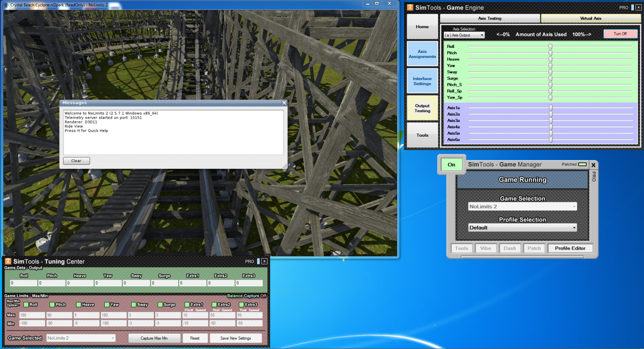
Task: Click the Patched status indicator
Action: (x=582, y=164)
